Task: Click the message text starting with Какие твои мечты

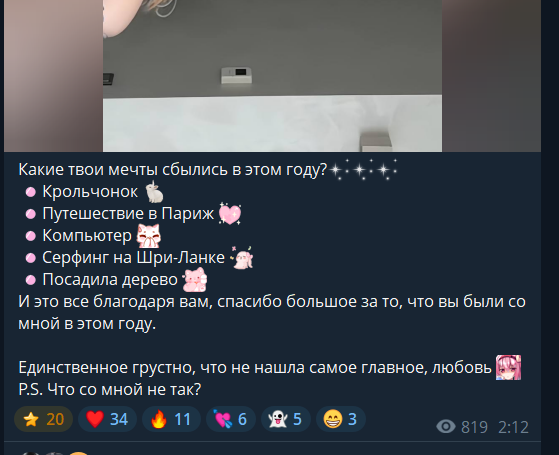Action: click(173, 170)
